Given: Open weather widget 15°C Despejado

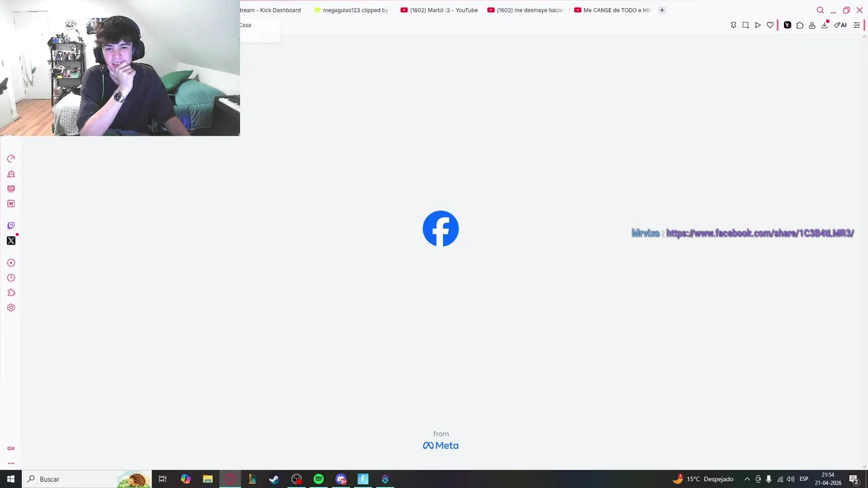Looking at the screenshot, I should pyautogui.click(x=703, y=479).
